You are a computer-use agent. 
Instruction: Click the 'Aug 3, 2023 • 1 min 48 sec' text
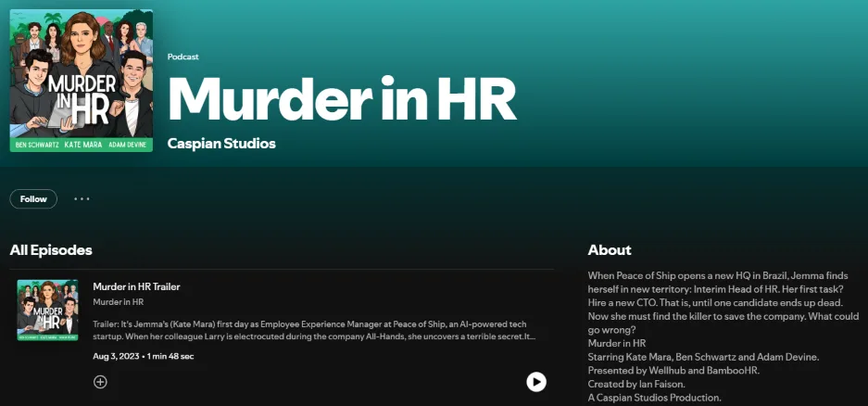(x=144, y=356)
